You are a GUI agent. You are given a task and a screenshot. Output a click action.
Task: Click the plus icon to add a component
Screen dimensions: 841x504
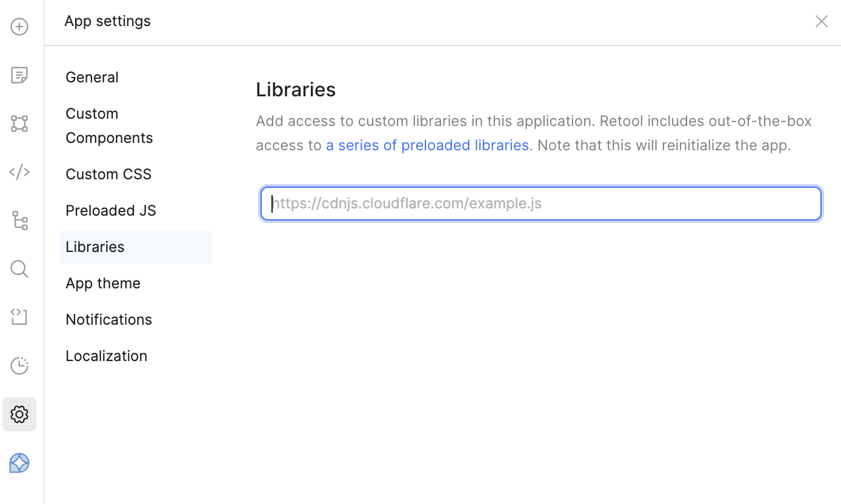19,27
